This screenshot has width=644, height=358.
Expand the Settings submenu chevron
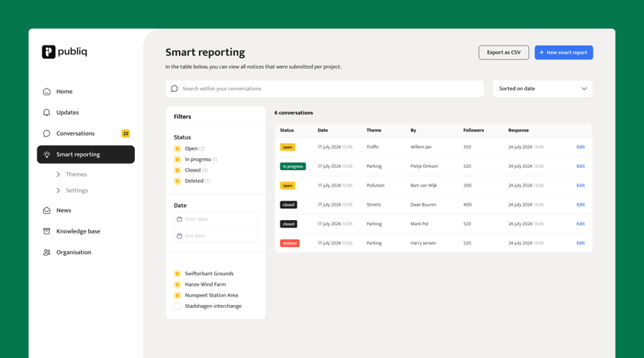point(58,190)
